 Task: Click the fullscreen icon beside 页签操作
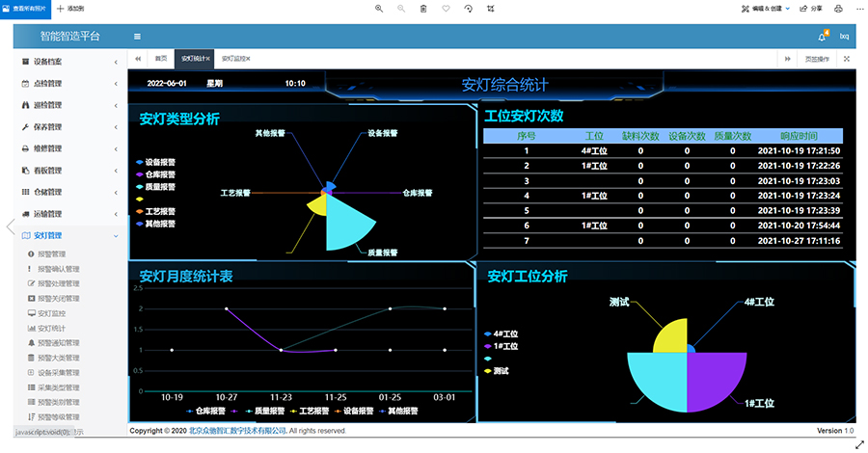pos(846,59)
